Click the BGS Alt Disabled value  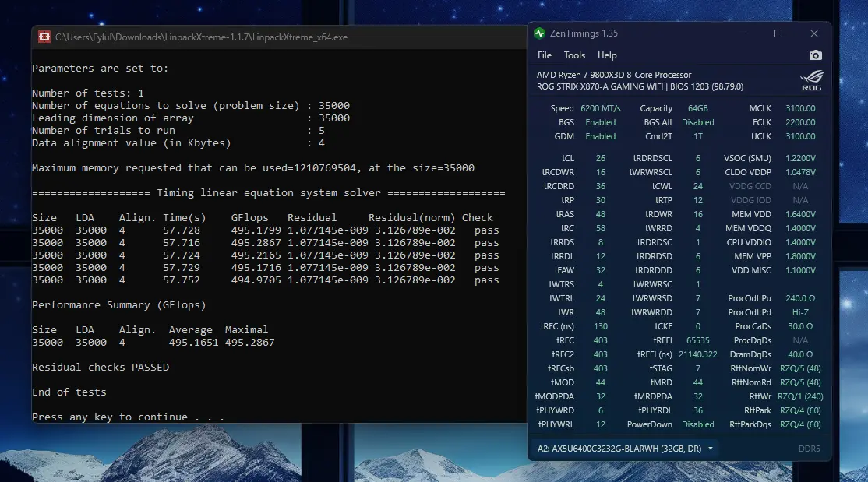point(698,122)
